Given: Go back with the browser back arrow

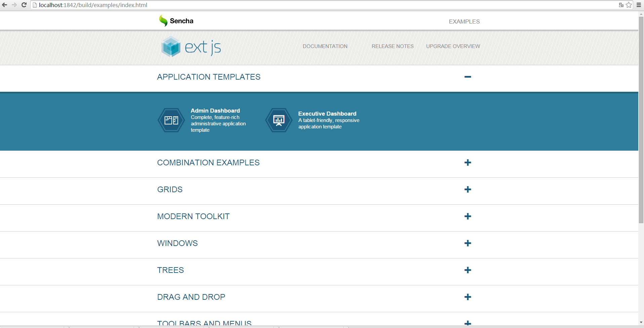Looking at the screenshot, I should [x=5, y=5].
